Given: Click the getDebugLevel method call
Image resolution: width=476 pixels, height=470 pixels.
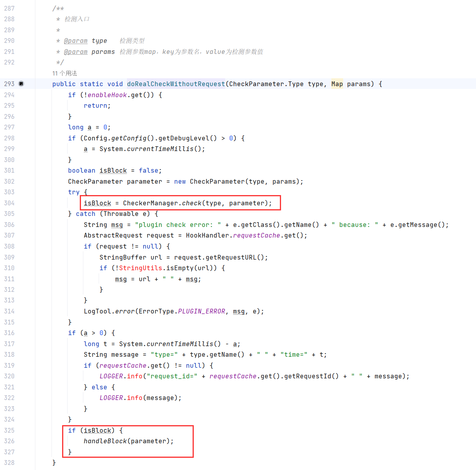Looking at the screenshot, I should tap(184, 138).
